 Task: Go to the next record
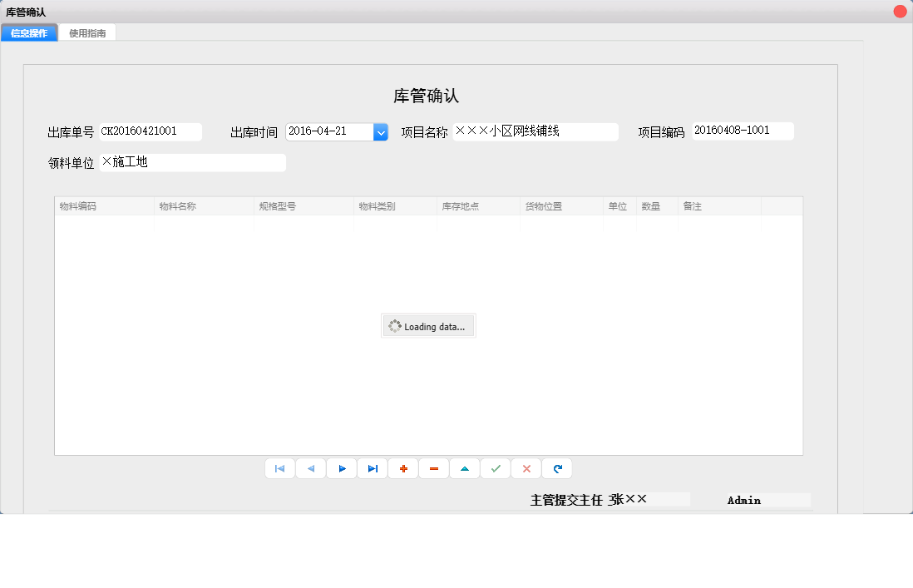point(341,468)
